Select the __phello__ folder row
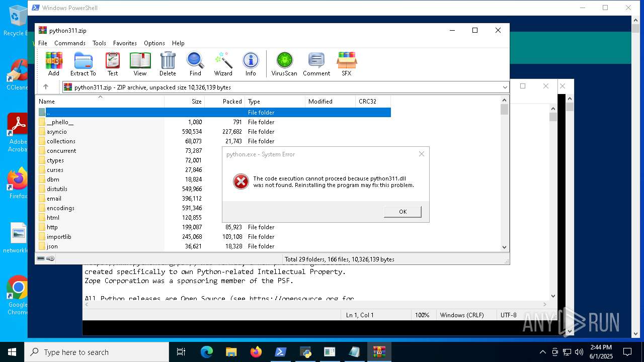 click(x=213, y=122)
